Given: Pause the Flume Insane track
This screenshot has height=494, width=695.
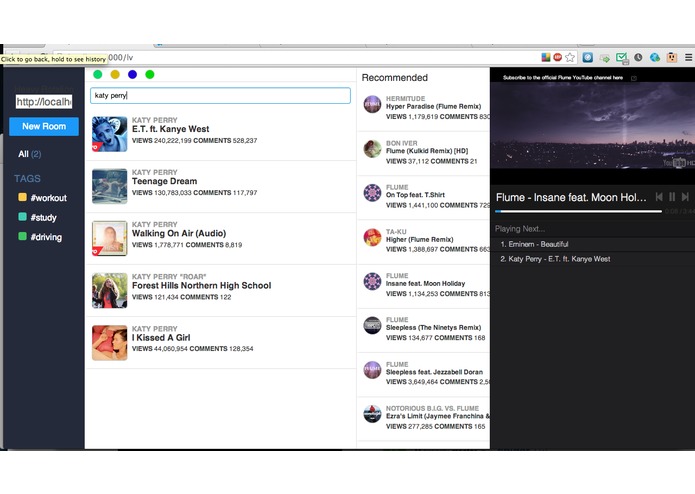Looking at the screenshot, I should point(672,197).
